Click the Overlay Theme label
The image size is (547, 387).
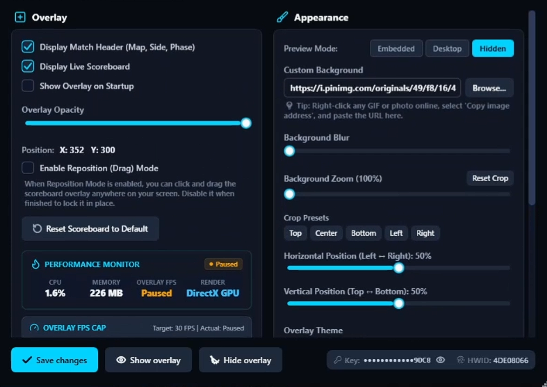[x=313, y=330]
